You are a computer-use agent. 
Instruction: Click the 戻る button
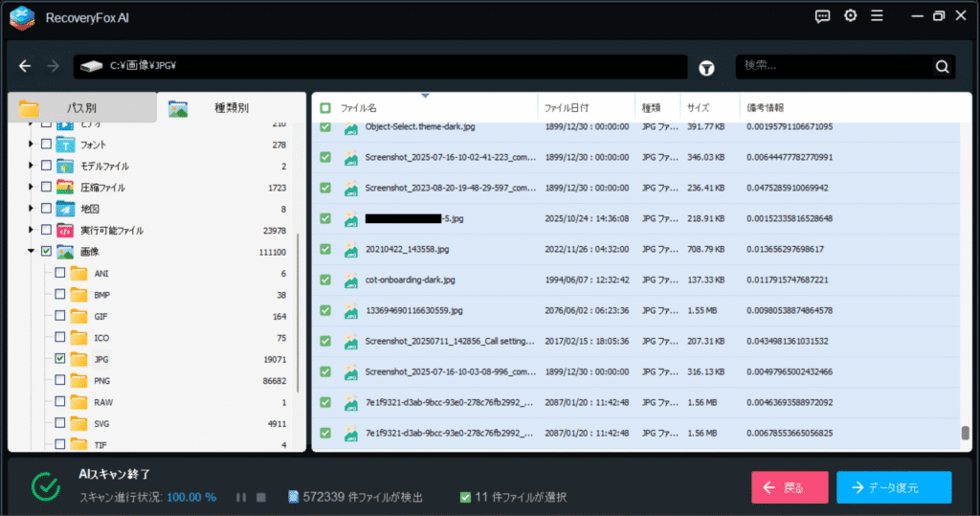click(x=790, y=487)
